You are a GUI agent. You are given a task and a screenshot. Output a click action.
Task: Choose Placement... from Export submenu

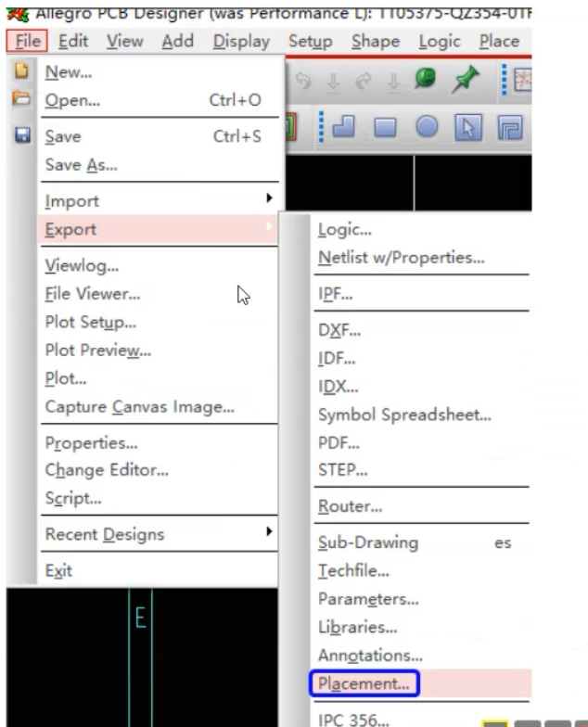364,683
